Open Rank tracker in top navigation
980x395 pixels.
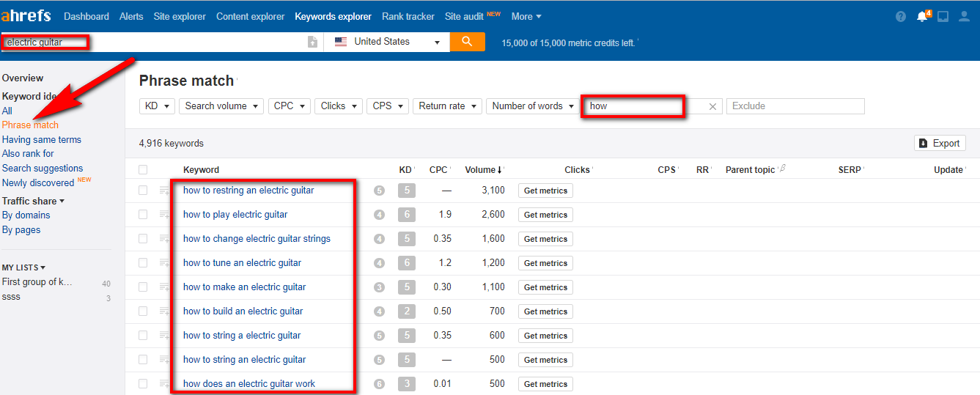click(408, 16)
